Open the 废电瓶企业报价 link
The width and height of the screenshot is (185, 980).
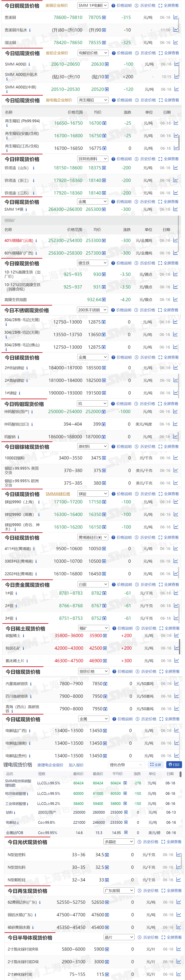59,100
